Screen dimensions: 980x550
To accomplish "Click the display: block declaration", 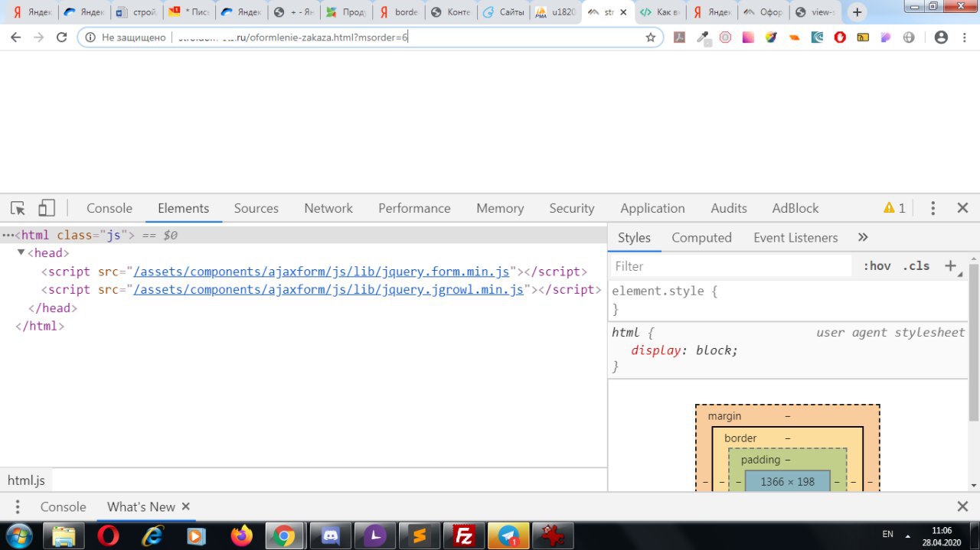I will click(x=684, y=350).
